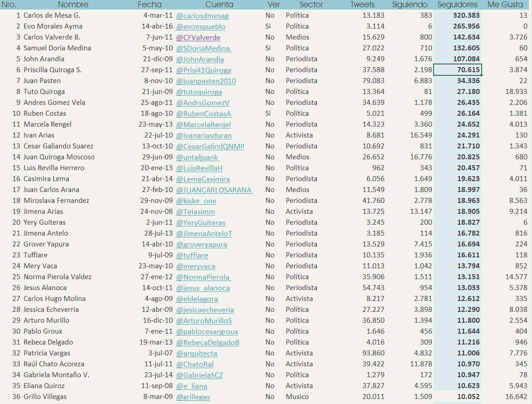The width and height of the screenshot is (532, 404).
Task: Open the @kiske_one link
Action: coord(196,201)
